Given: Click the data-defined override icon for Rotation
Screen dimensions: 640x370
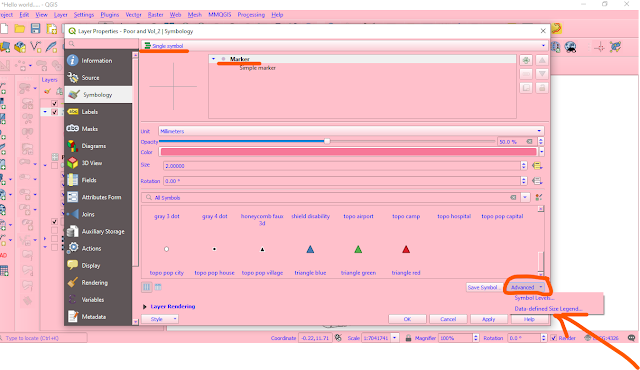Looking at the screenshot, I should (x=537, y=181).
